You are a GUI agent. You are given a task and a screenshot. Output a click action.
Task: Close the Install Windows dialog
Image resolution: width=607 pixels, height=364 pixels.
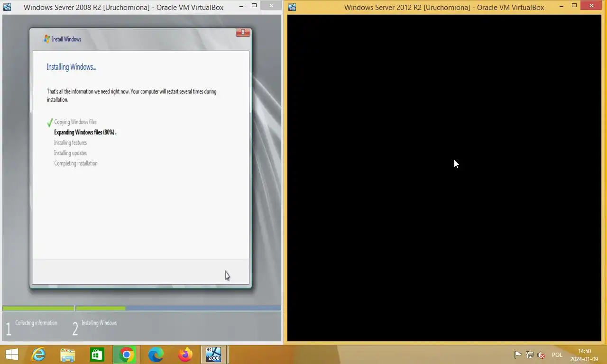[x=243, y=32]
